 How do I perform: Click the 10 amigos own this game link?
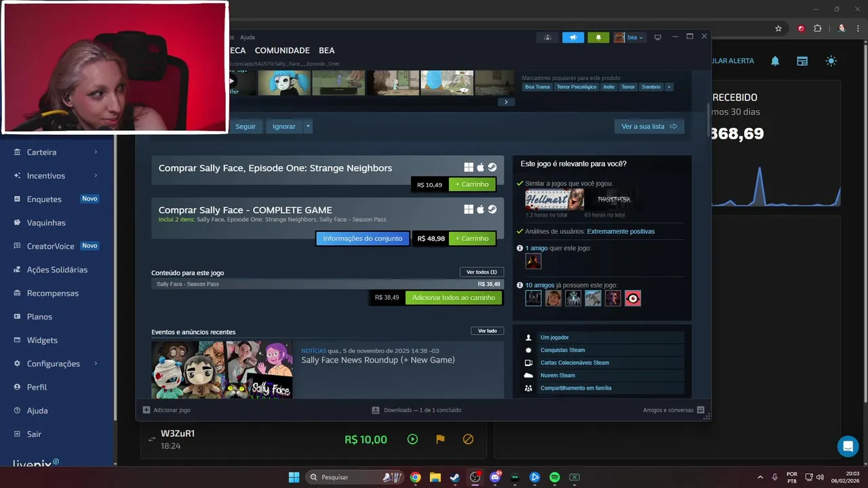tap(540, 285)
